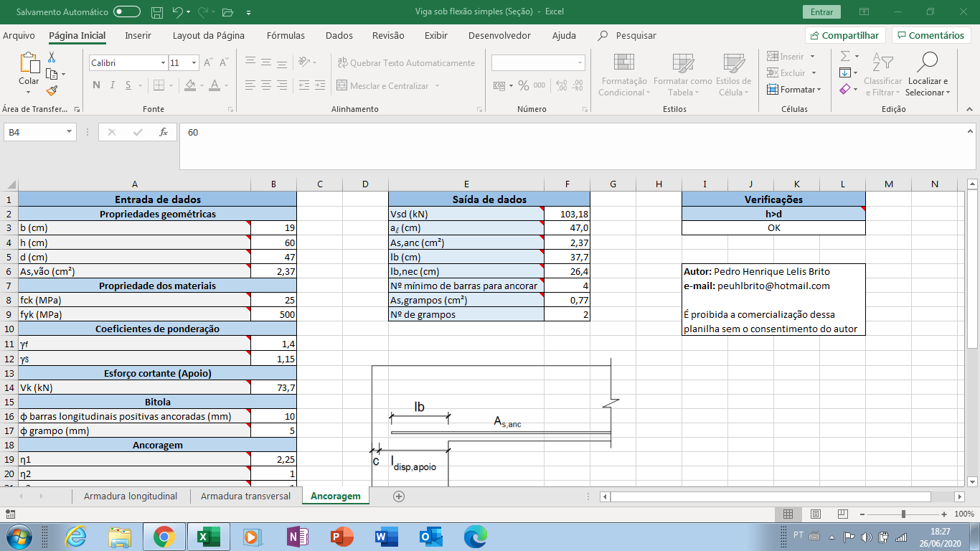The width and height of the screenshot is (980, 551).
Task: Launch PowerPoint from the taskbar
Action: (x=341, y=537)
